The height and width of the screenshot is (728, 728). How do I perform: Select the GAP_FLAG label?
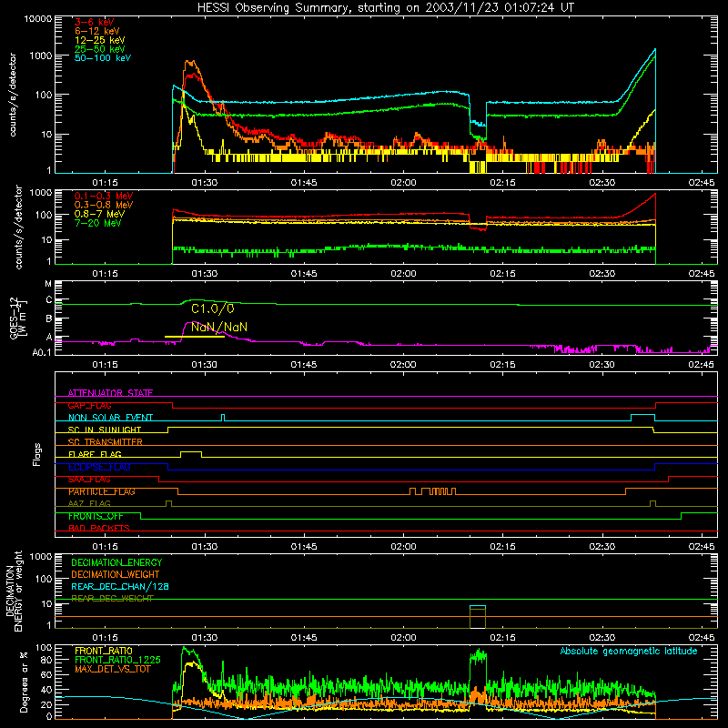(89, 405)
